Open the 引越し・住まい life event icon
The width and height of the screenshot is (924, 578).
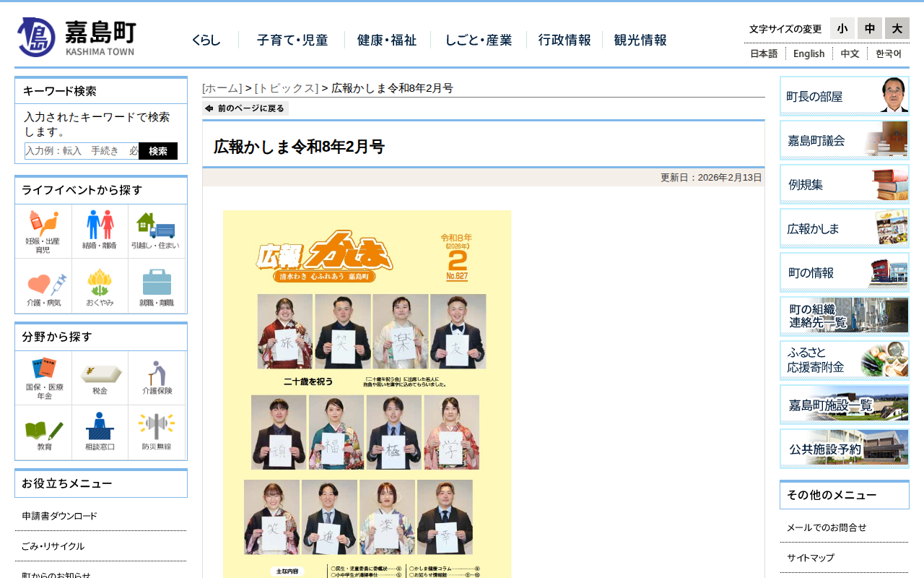[x=157, y=232]
